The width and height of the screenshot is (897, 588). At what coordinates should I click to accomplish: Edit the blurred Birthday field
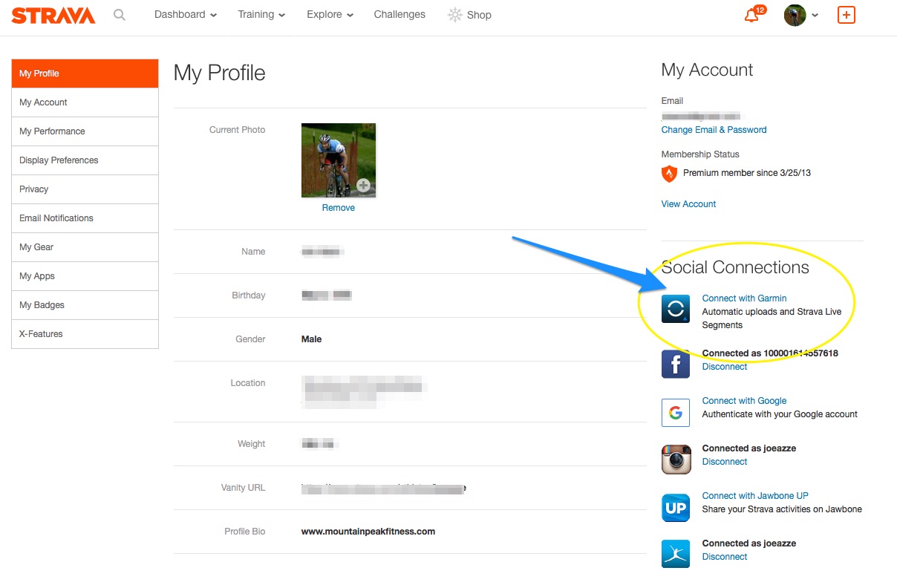pyautogui.click(x=327, y=295)
